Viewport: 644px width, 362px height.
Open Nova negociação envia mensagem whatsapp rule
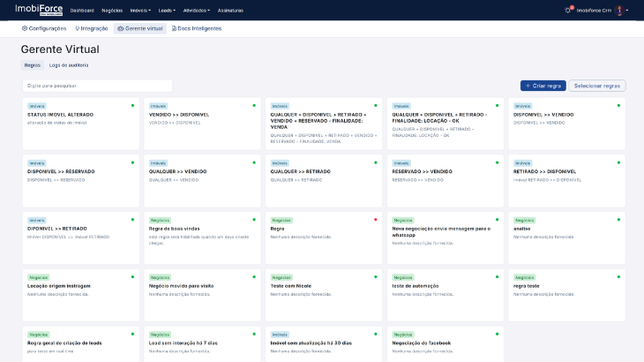tap(446, 238)
